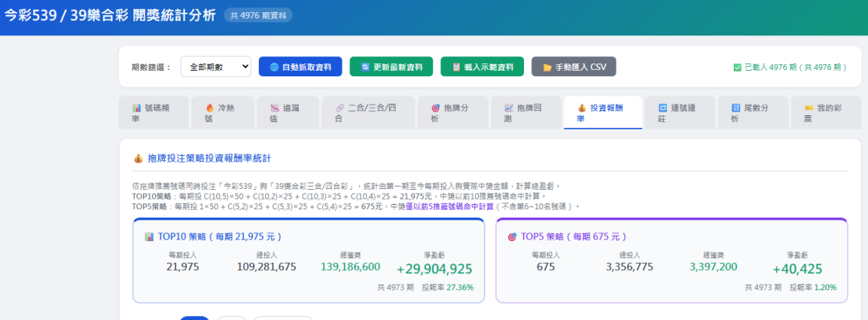Switch to the 連號連莊 tab

680,113
